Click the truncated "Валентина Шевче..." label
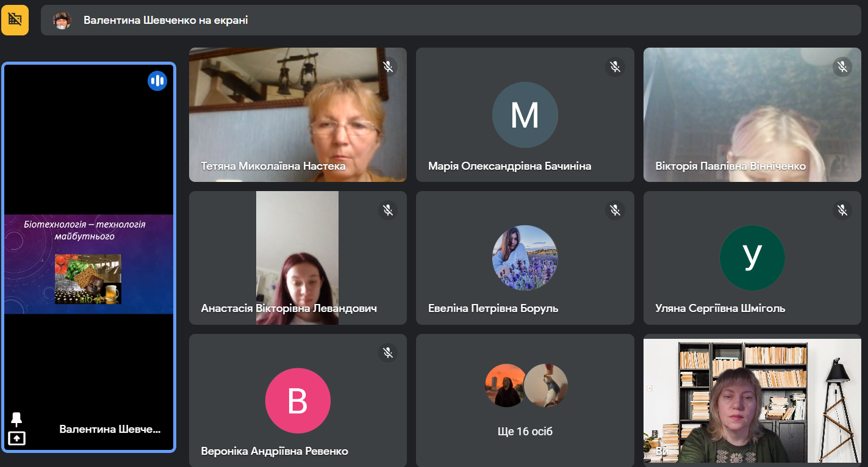868x467 pixels. click(x=110, y=429)
